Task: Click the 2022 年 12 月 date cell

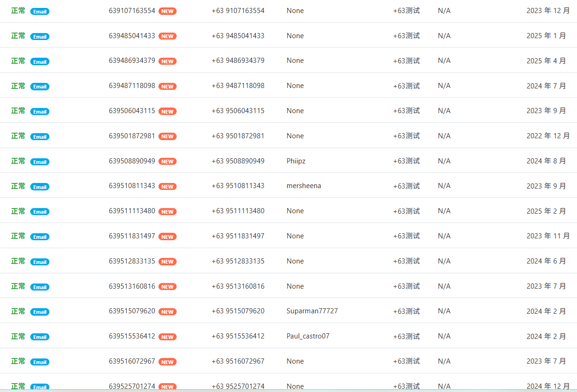Action: tap(548, 136)
